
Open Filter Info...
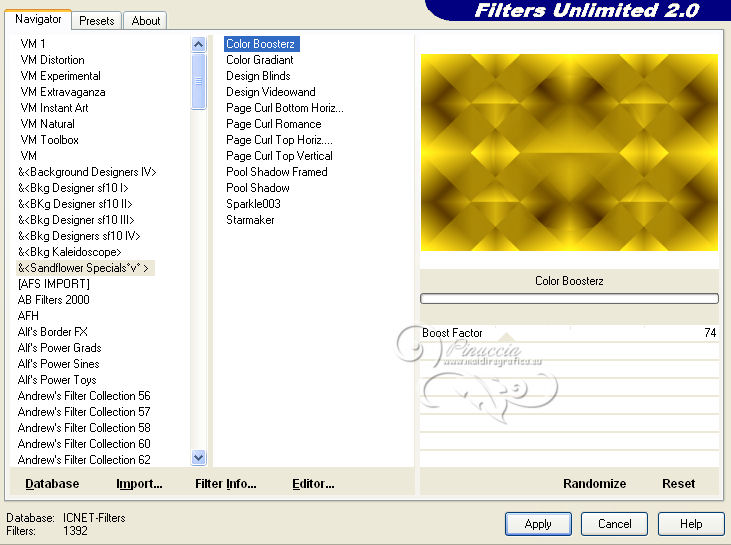(226, 484)
